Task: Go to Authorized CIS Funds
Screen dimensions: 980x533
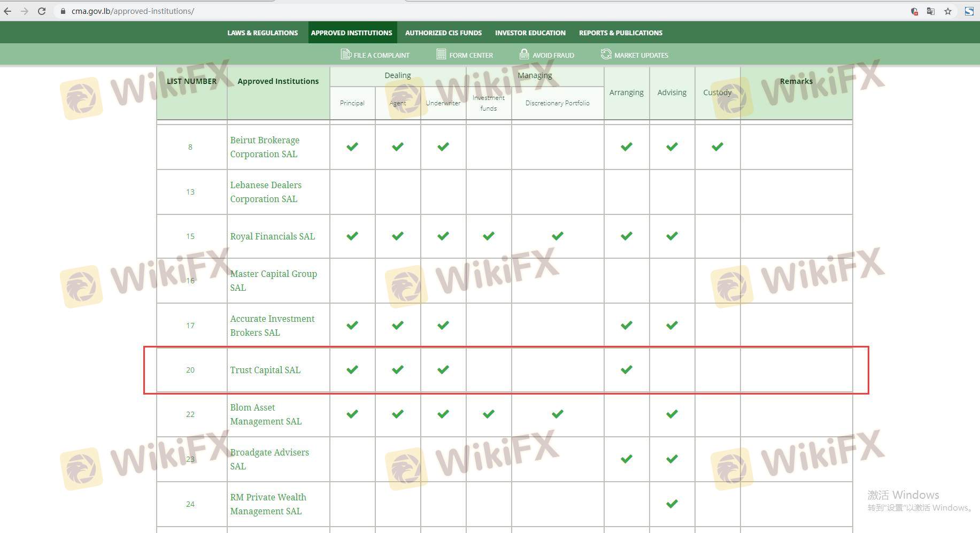Action: (x=443, y=33)
